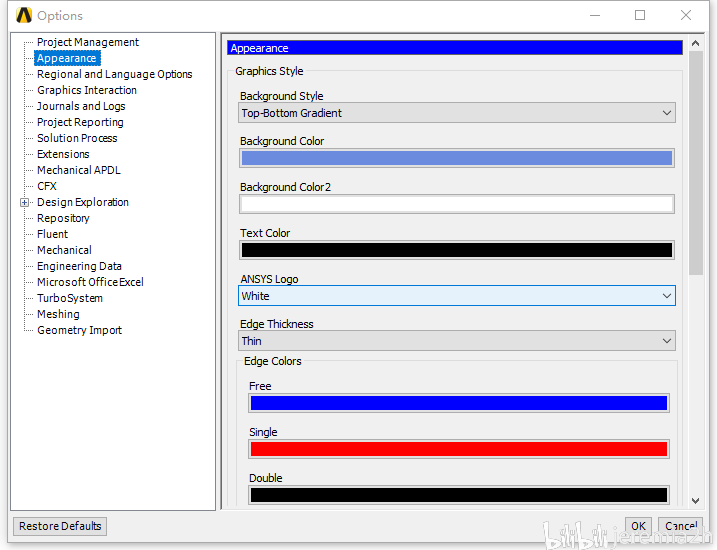Click the Cancel button

click(x=680, y=526)
